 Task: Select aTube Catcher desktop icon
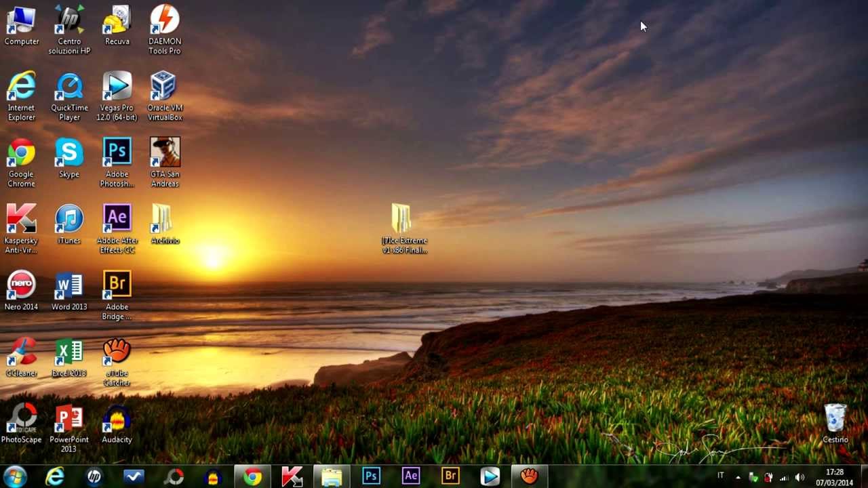click(x=117, y=363)
